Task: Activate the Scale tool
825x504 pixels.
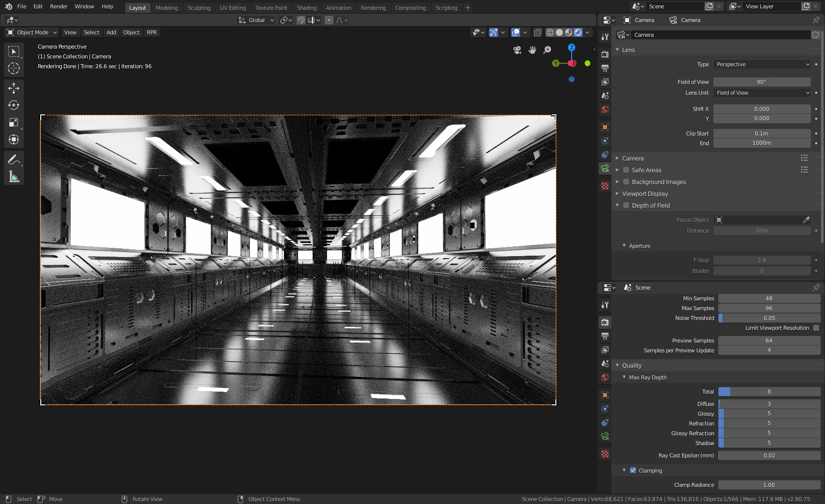Action: pyautogui.click(x=14, y=123)
